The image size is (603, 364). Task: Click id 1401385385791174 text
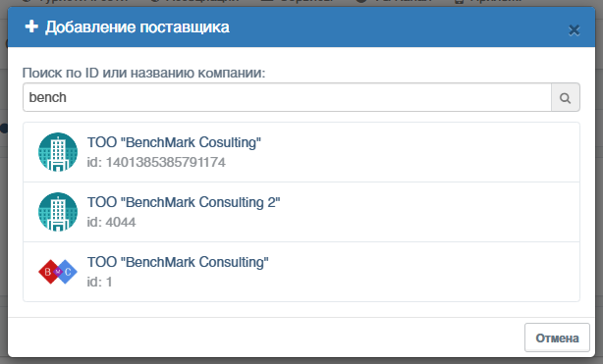point(156,162)
